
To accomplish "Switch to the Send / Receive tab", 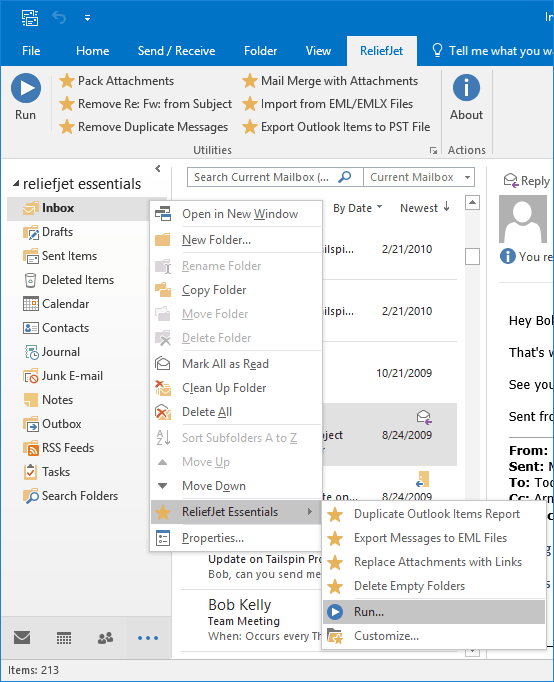I will click(176, 51).
